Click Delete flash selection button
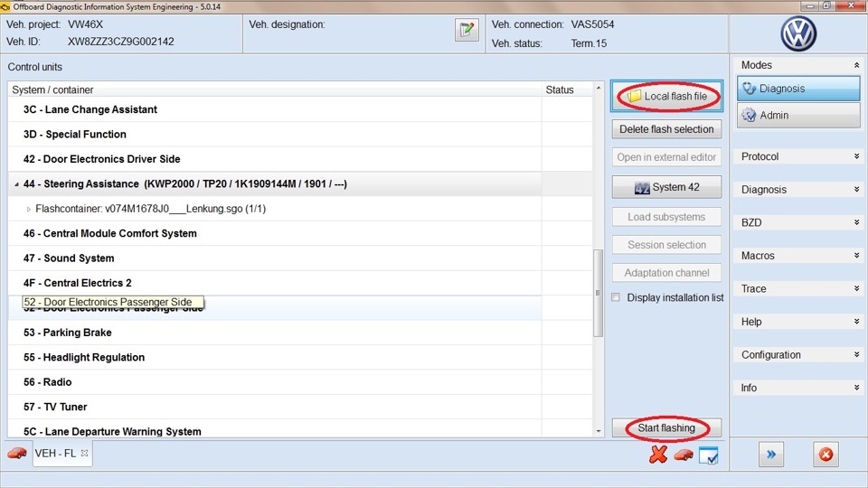This screenshot has width=868, height=488. 666,129
